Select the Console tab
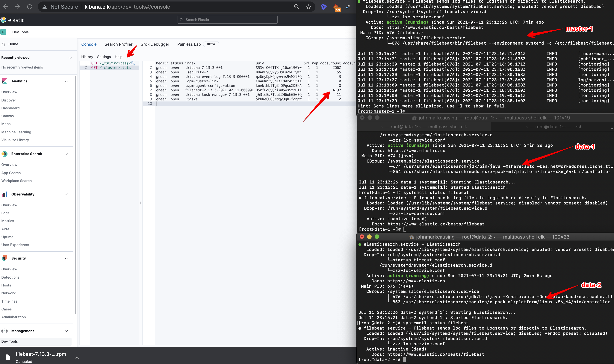Image resolution: width=614 pixels, height=364 pixels. (89, 44)
